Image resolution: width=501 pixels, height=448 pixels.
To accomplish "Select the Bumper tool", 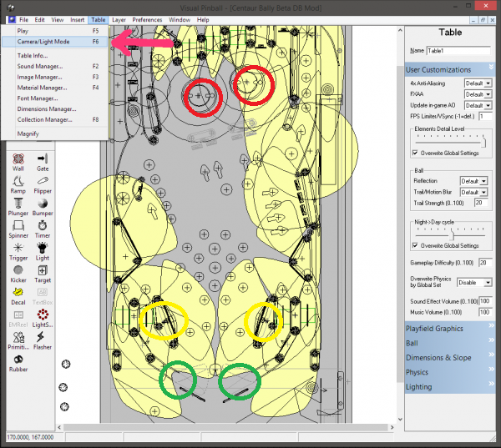I will point(43,207).
